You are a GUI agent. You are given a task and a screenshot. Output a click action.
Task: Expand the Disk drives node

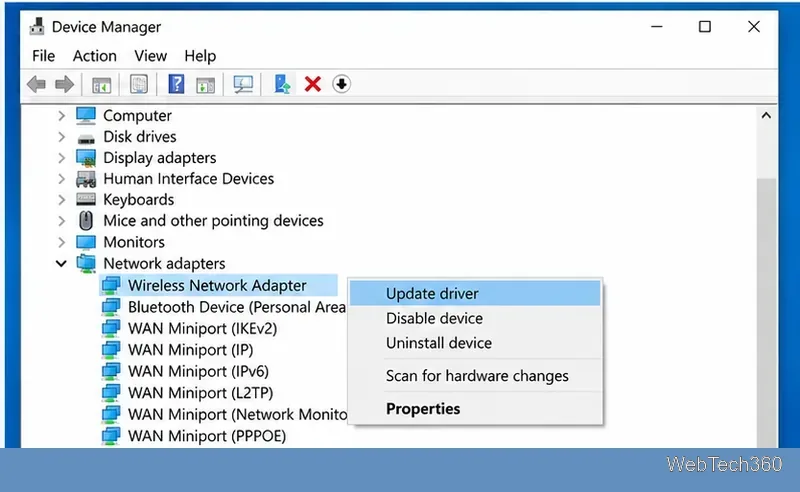[62, 137]
